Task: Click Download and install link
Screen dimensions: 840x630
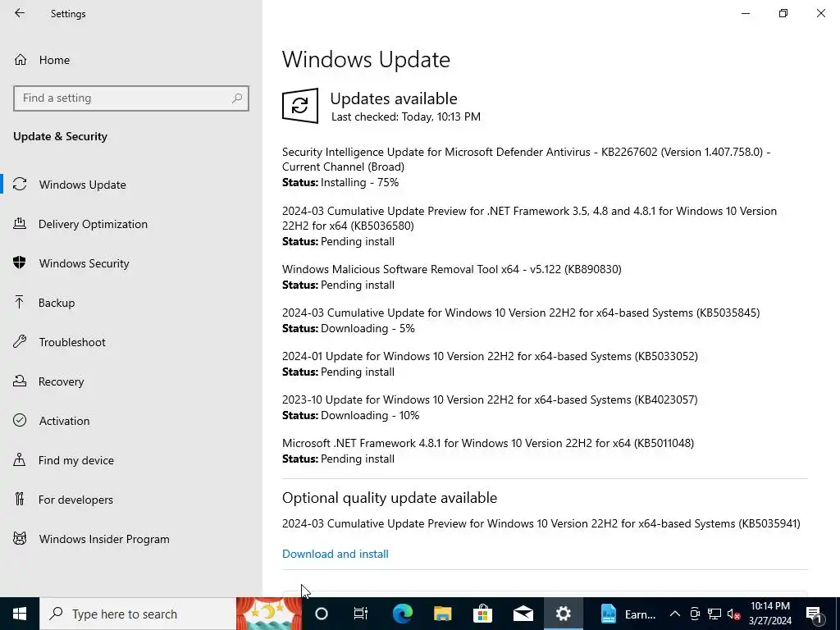Action: 336,554
